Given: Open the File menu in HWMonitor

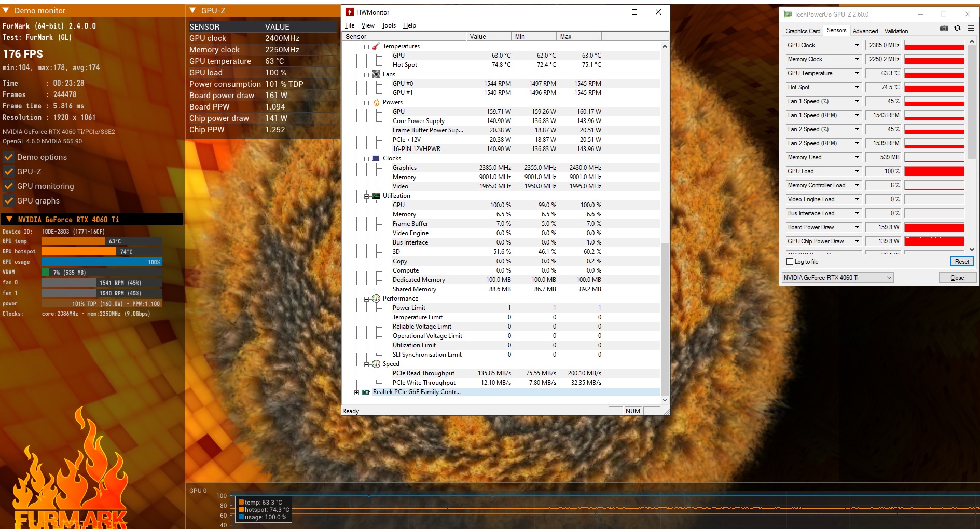Looking at the screenshot, I should pyautogui.click(x=350, y=25).
